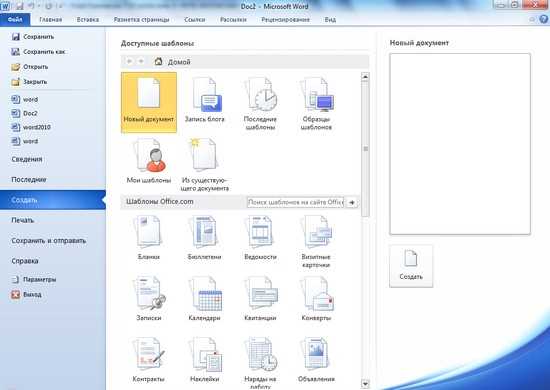Click the help question mark icon
This screenshot has width=550, height=390.
[x=543, y=20]
